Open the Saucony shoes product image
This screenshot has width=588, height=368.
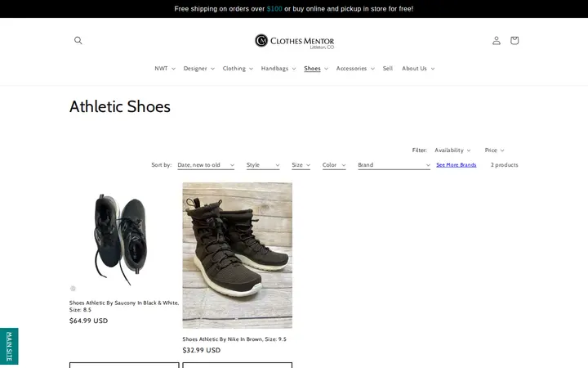[124, 237]
